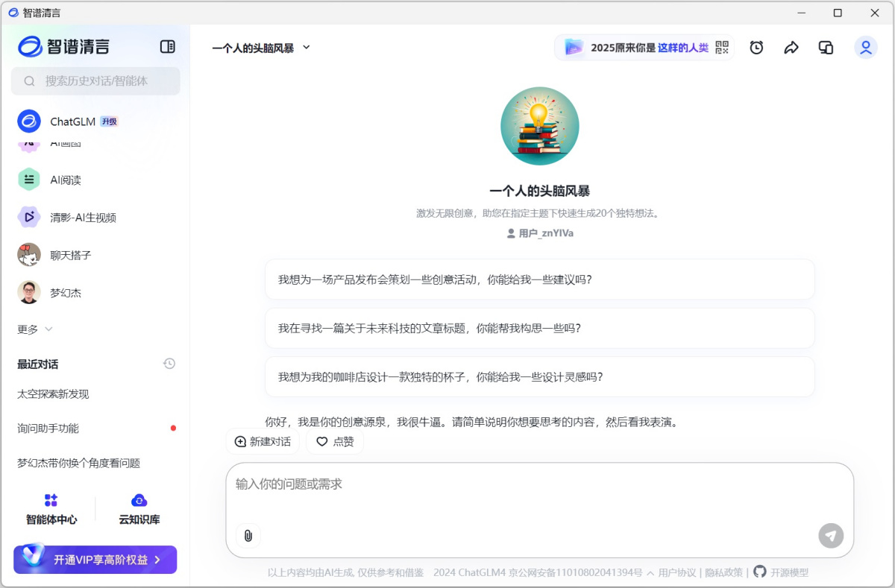Click the paperclip attachment icon

coord(248,536)
